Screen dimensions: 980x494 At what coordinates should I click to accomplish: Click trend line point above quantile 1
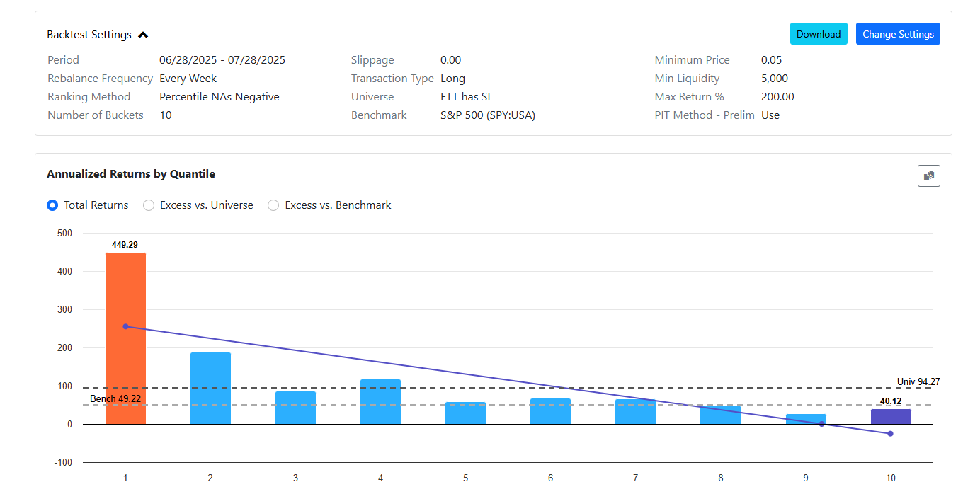(x=125, y=326)
